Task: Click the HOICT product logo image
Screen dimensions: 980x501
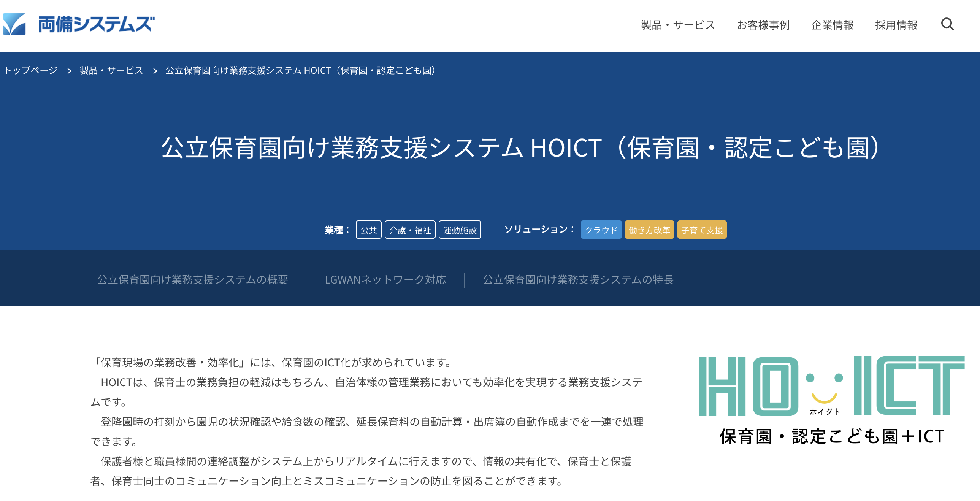Action: point(832,400)
